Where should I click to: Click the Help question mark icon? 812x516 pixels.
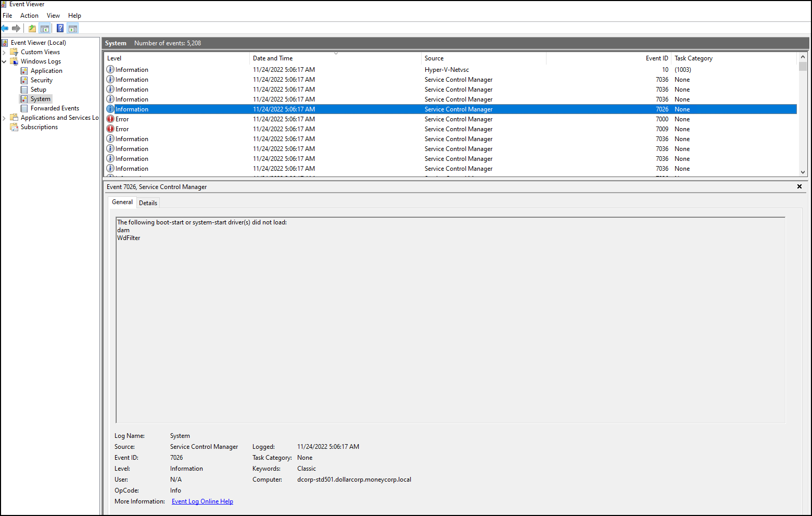(x=60, y=28)
